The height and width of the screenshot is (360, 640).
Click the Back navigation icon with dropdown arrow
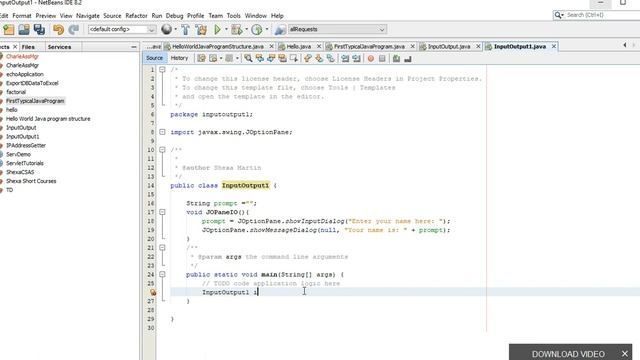213,58
